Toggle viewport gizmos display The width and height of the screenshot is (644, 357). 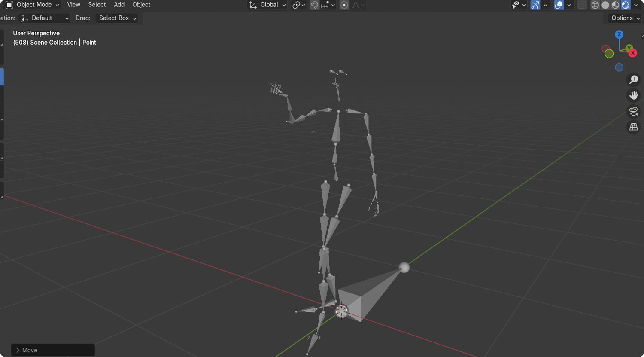[535, 5]
